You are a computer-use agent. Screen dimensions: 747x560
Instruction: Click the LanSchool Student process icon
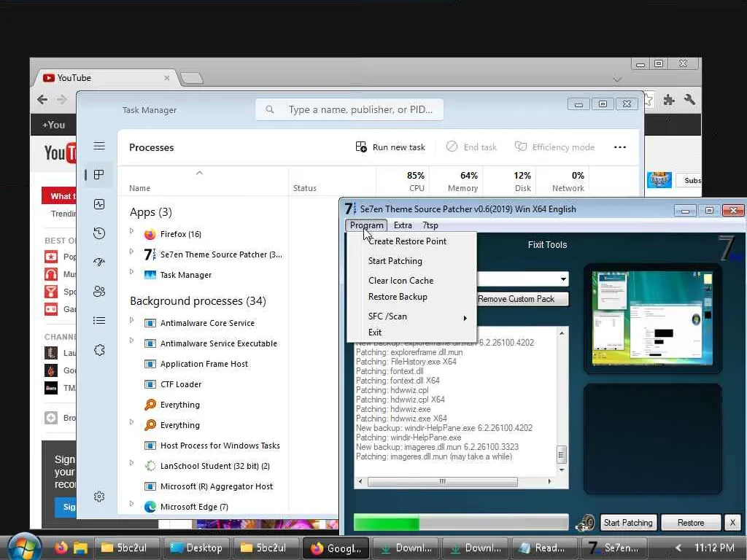(150, 466)
